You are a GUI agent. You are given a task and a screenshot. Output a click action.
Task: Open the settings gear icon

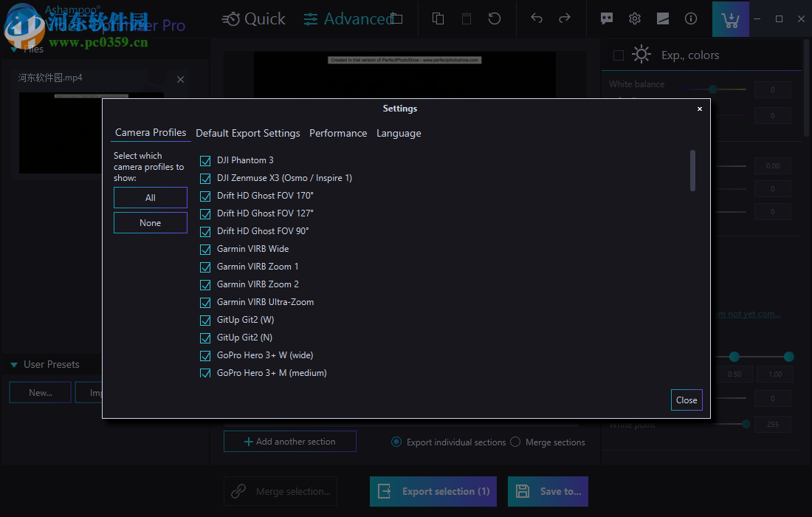click(x=634, y=18)
